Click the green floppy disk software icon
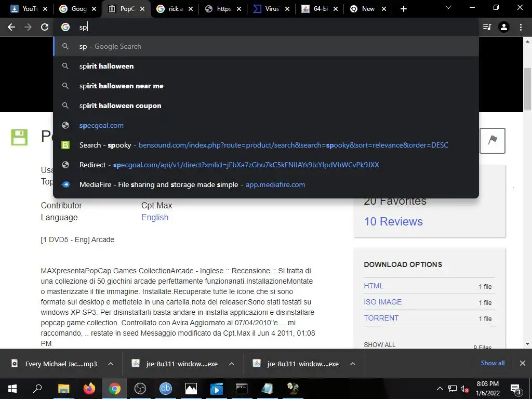Screen dimensions: 532x399 [x=19, y=137]
